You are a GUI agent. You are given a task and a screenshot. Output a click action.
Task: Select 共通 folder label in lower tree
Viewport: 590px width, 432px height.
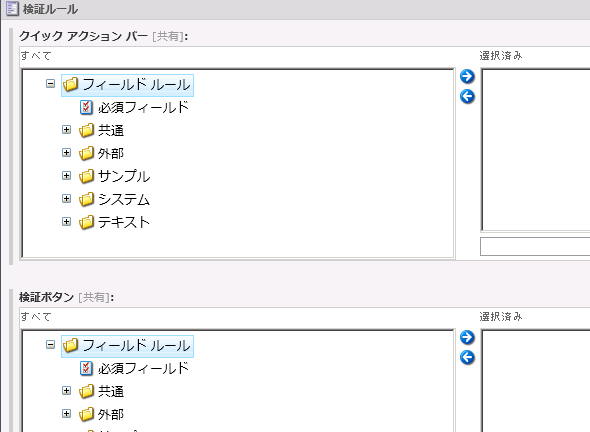pyautogui.click(x=111, y=392)
